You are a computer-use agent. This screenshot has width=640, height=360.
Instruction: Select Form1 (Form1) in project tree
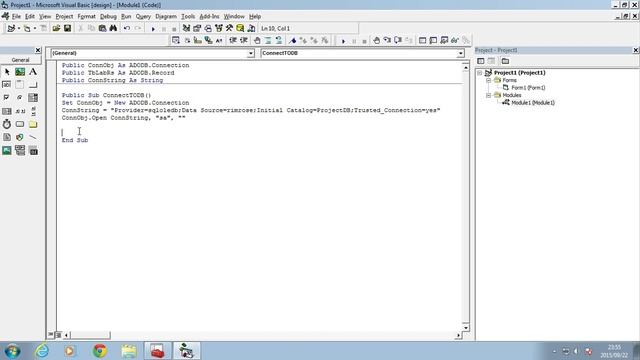tap(528, 88)
